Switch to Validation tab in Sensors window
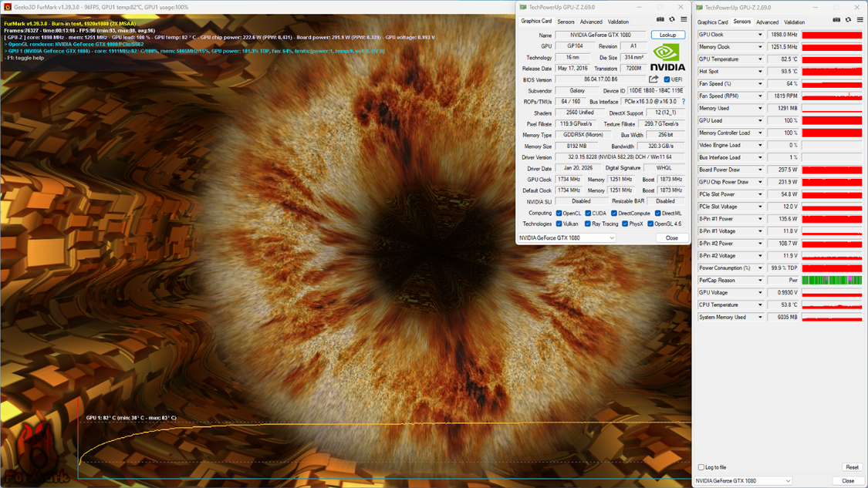Screen dimensions: 868x488 795,22
